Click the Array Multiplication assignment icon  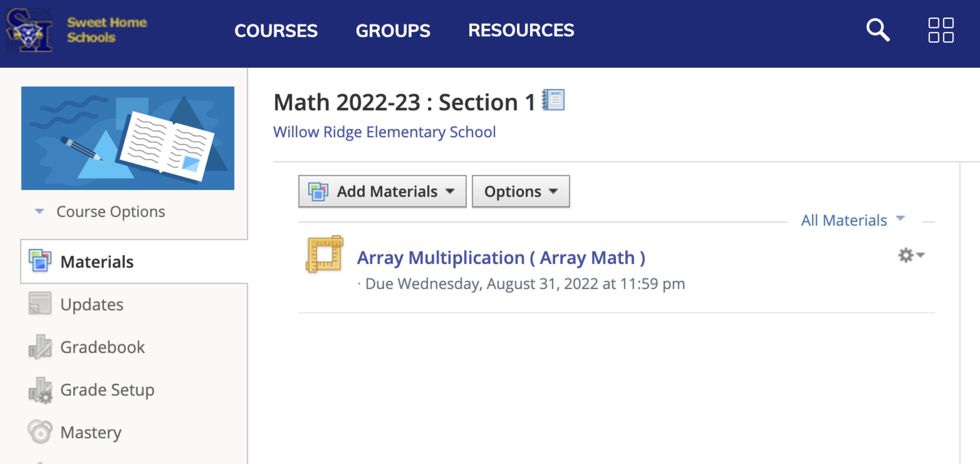tap(325, 254)
